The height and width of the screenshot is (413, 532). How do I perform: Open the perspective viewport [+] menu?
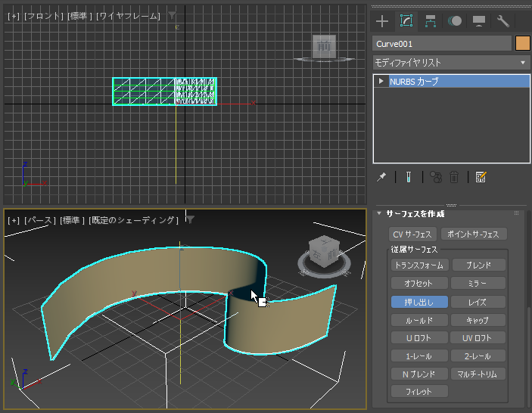coord(14,220)
